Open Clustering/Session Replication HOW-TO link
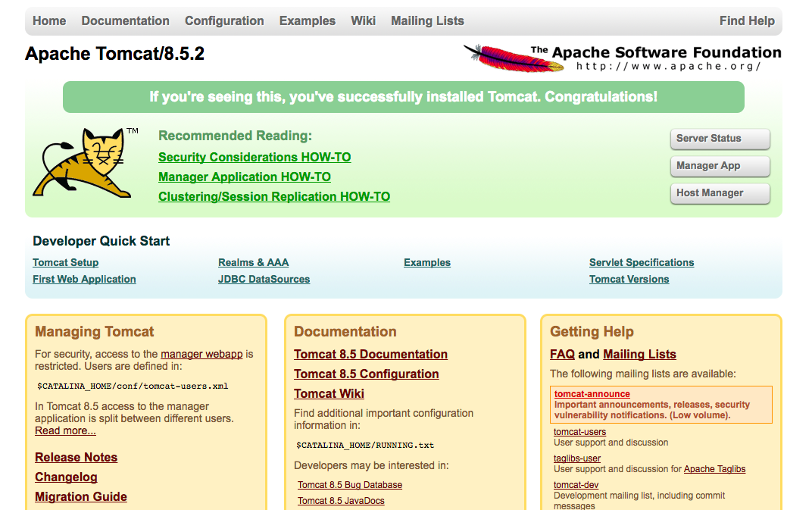 pos(274,196)
